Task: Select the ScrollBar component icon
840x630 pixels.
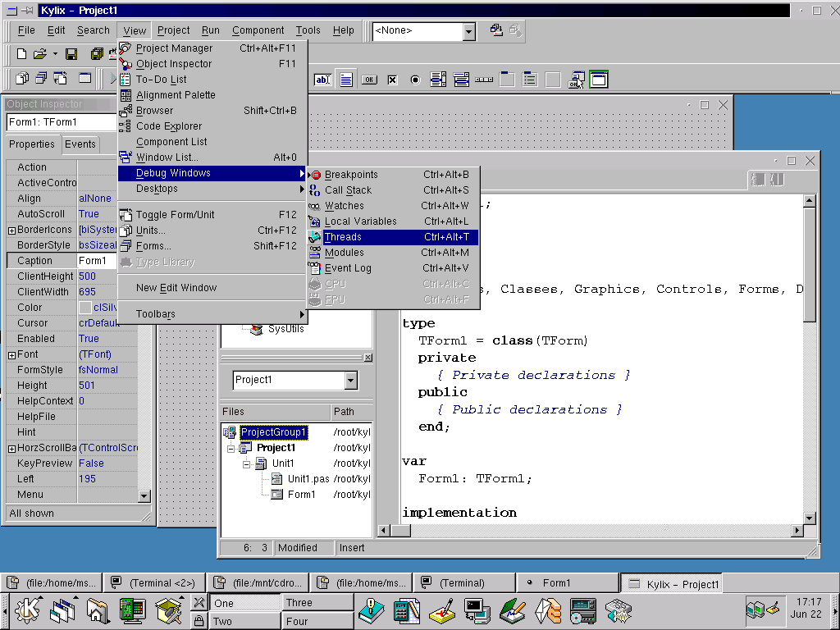Action: [484, 80]
